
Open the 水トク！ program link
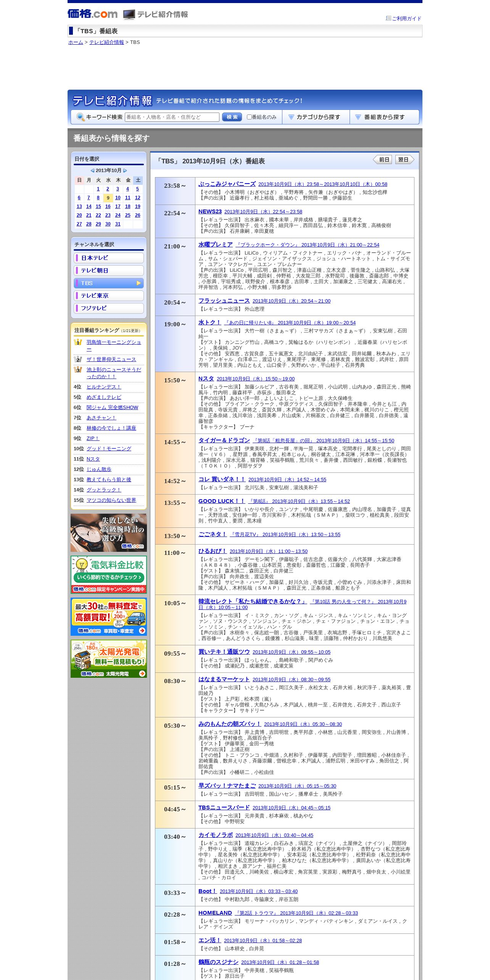point(210,322)
